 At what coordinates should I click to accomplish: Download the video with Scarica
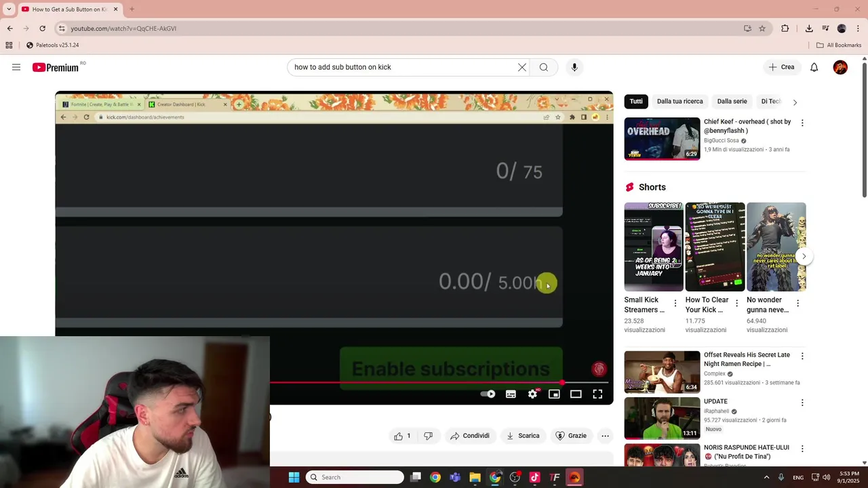pyautogui.click(x=523, y=436)
